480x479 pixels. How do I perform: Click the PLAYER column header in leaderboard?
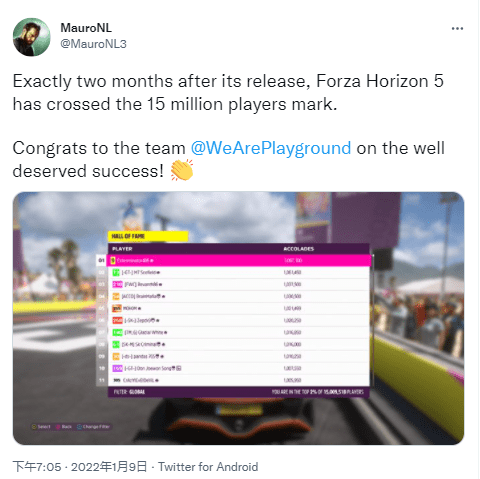pyautogui.click(x=122, y=249)
